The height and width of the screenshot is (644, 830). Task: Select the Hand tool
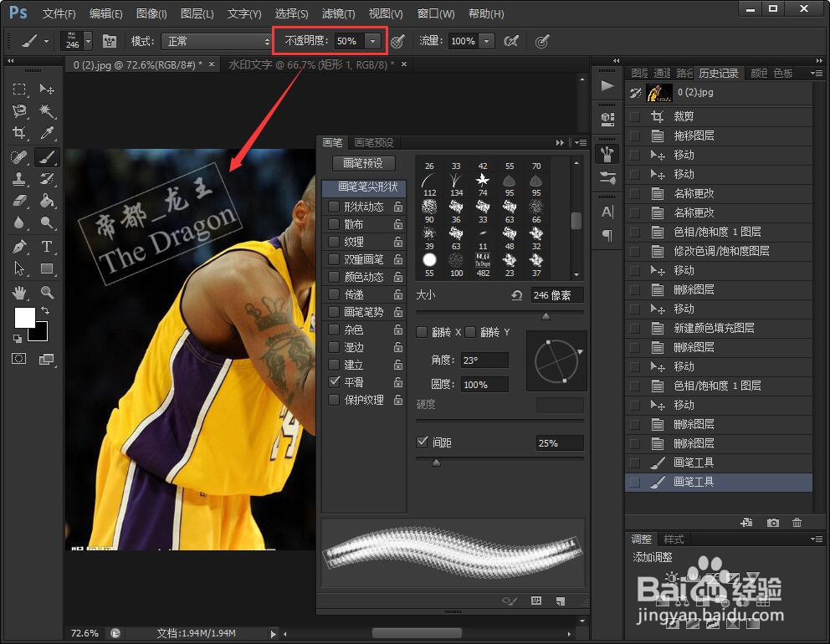(19, 292)
